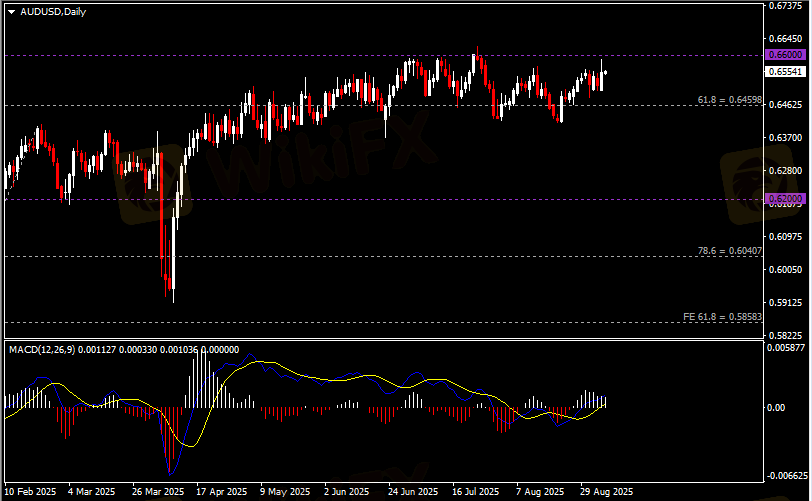Click the 29 Aug 2025 date label

point(606,491)
